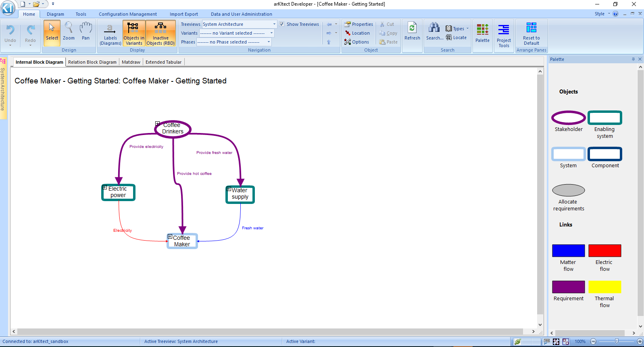Toggle Objects in Variants display

click(133, 34)
